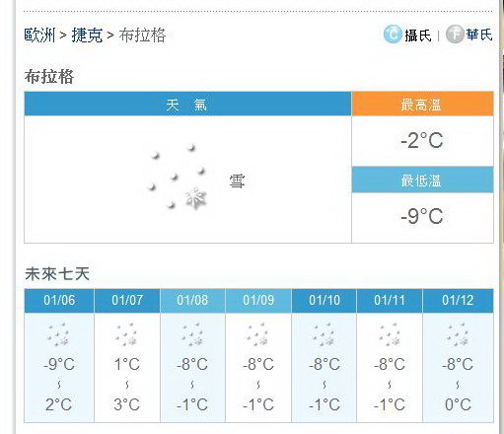Select the 01/06 date header

(59, 301)
